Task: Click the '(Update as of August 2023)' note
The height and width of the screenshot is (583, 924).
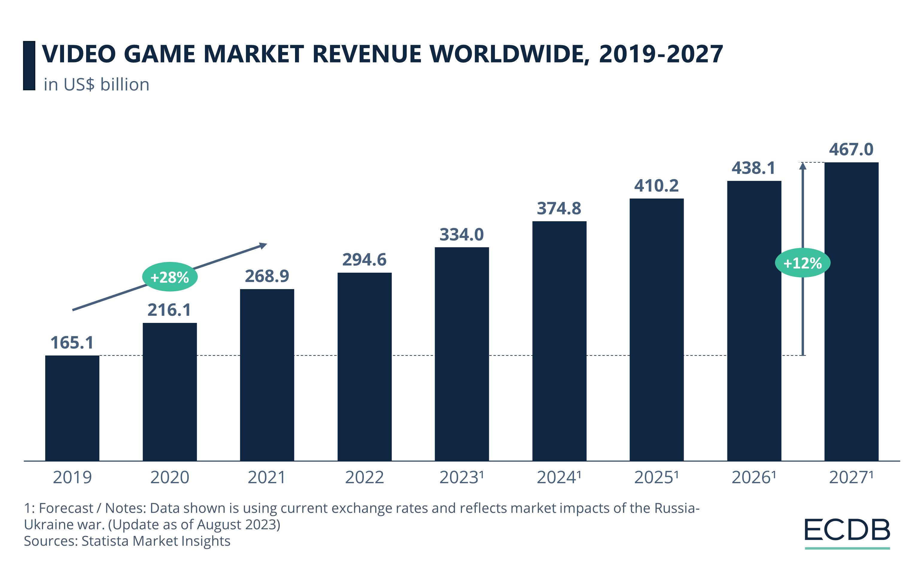Action: pos(194,525)
